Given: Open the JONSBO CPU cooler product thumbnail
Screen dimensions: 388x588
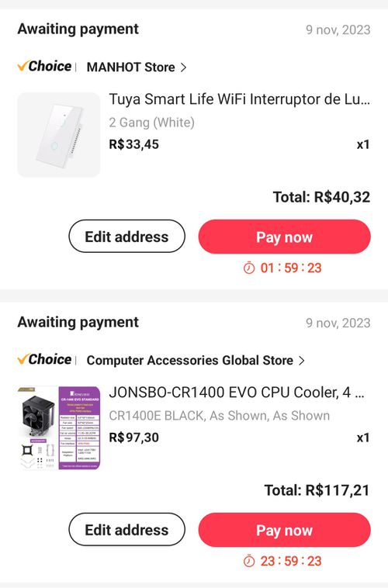Looking at the screenshot, I should (x=58, y=428).
